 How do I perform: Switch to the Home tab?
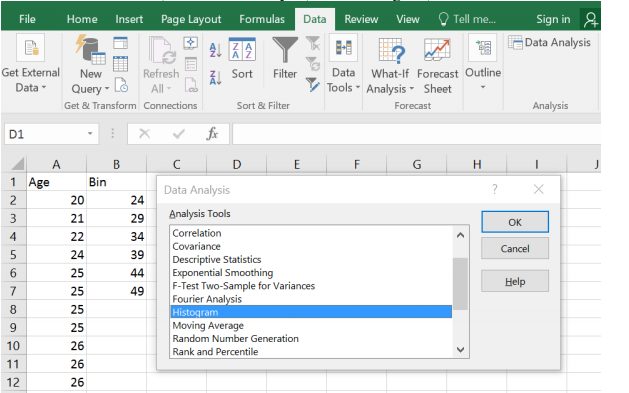[82, 19]
